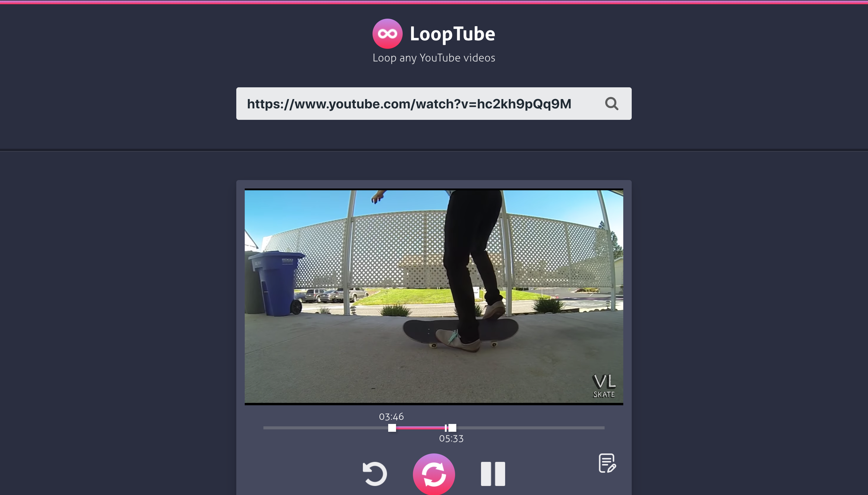Click the playhead marker on the timeline

point(446,428)
